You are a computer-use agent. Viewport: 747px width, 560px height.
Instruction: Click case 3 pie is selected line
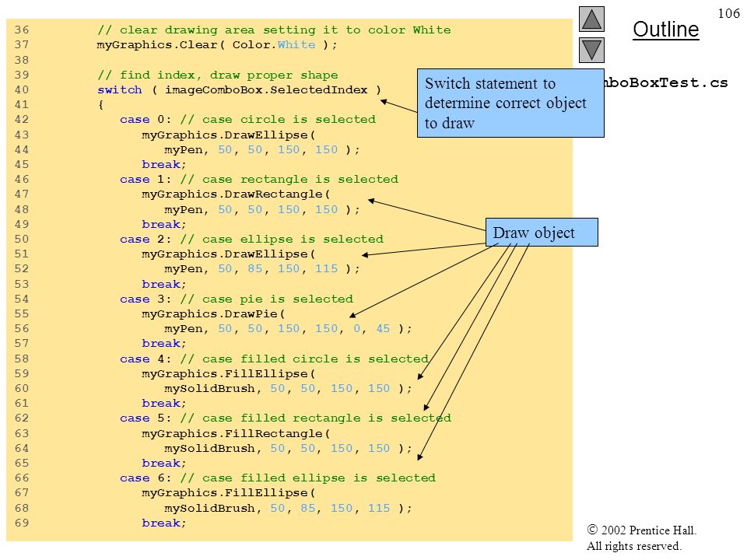click(237, 299)
